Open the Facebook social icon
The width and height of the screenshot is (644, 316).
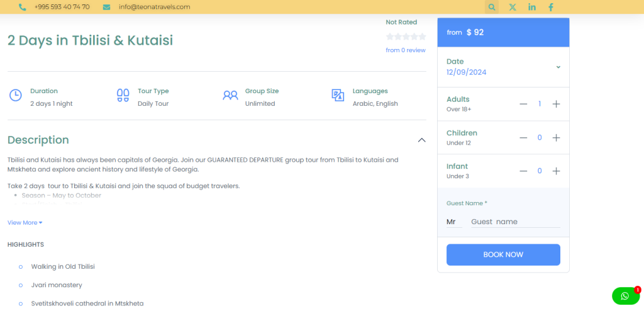point(551,7)
